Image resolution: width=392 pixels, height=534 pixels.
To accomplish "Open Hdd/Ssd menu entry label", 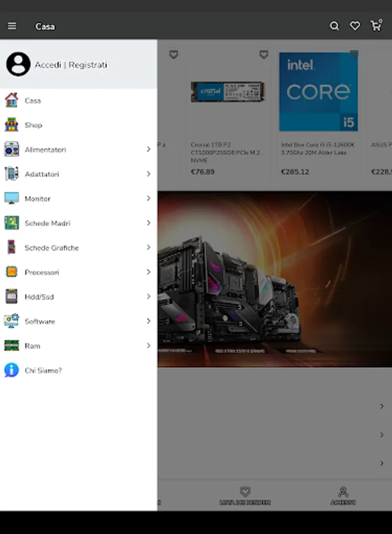I will coord(39,297).
